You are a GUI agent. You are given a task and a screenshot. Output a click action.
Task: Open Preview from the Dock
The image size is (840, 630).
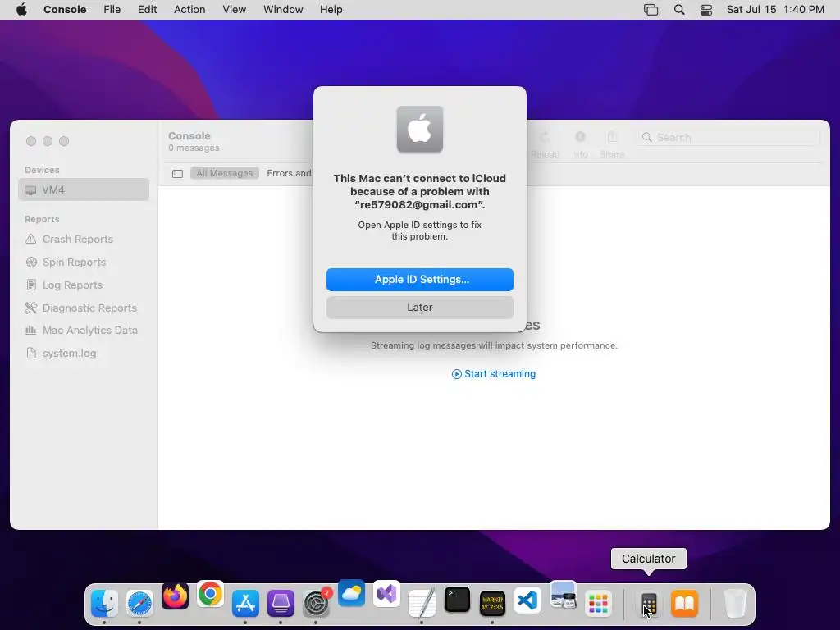[x=563, y=595]
